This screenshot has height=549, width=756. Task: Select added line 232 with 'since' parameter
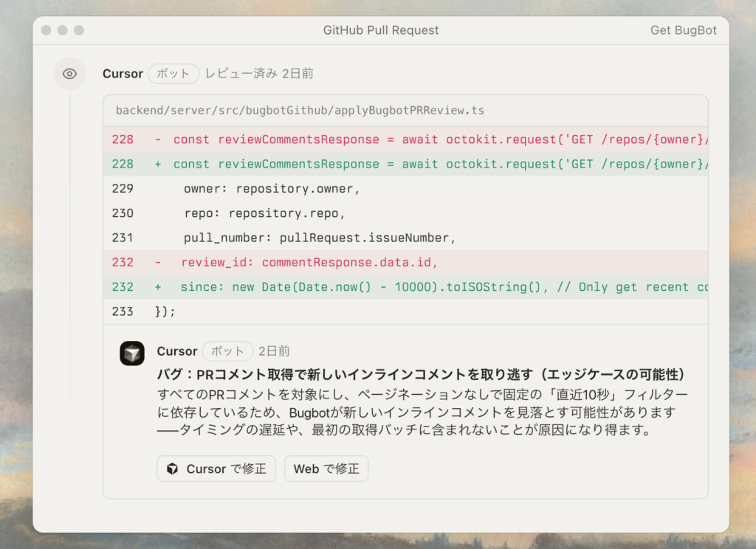[434, 287]
